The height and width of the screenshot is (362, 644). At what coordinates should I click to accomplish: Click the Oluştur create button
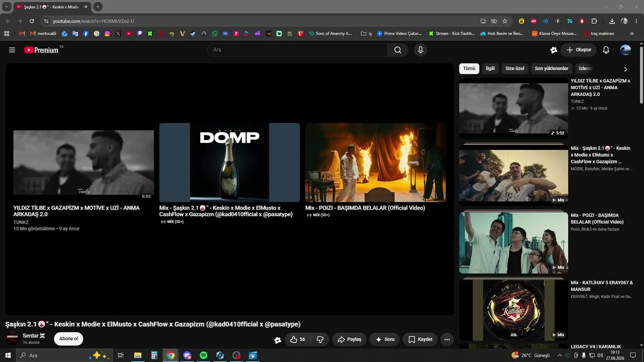coord(579,50)
